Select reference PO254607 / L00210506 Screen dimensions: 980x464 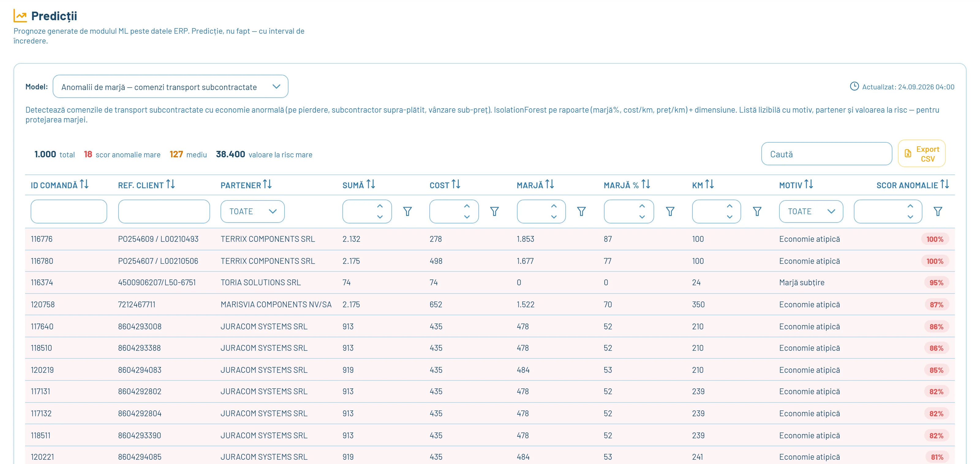pyautogui.click(x=158, y=261)
